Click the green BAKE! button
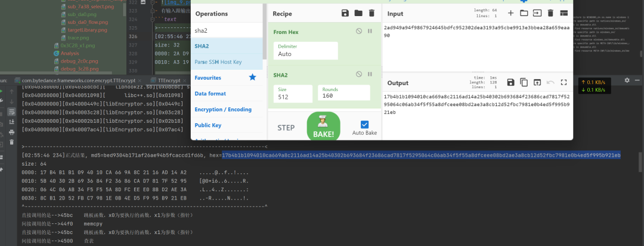 [x=324, y=126]
